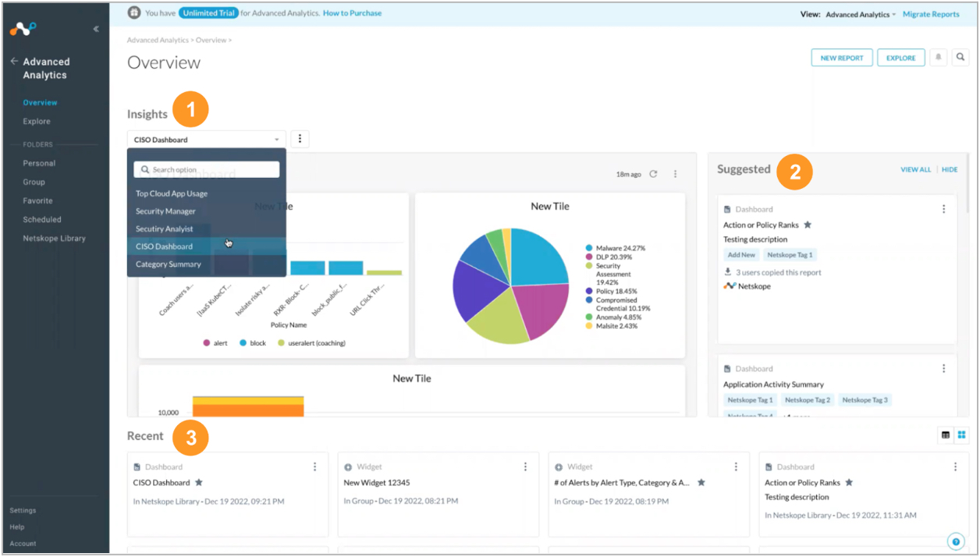Click Netskope Tag 1 on Action or Policy Ranks
This screenshot has width=980, height=557.
point(790,254)
